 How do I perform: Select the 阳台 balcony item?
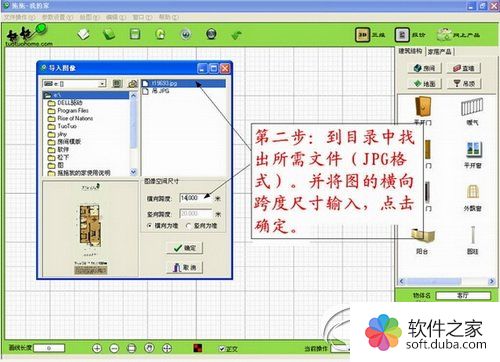pyautogui.click(x=422, y=241)
